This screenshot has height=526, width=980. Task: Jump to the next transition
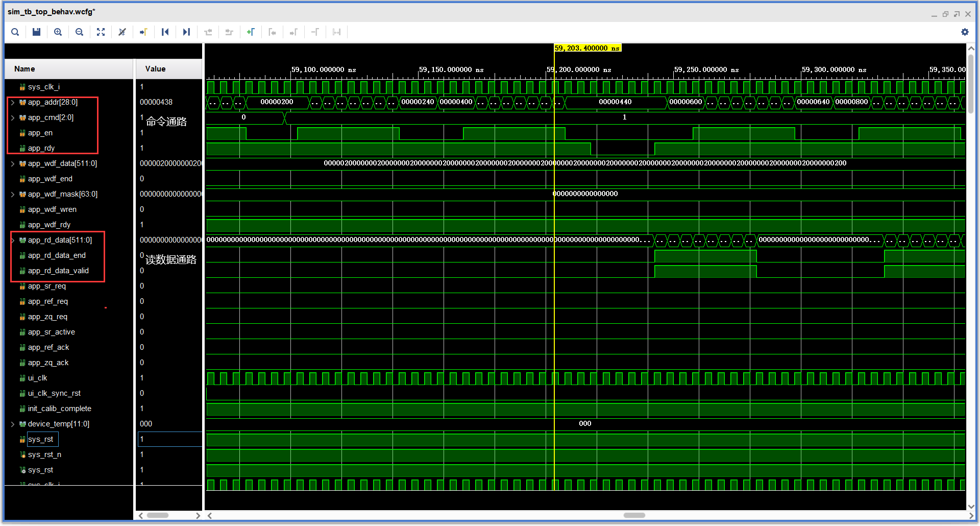(229, 32)
